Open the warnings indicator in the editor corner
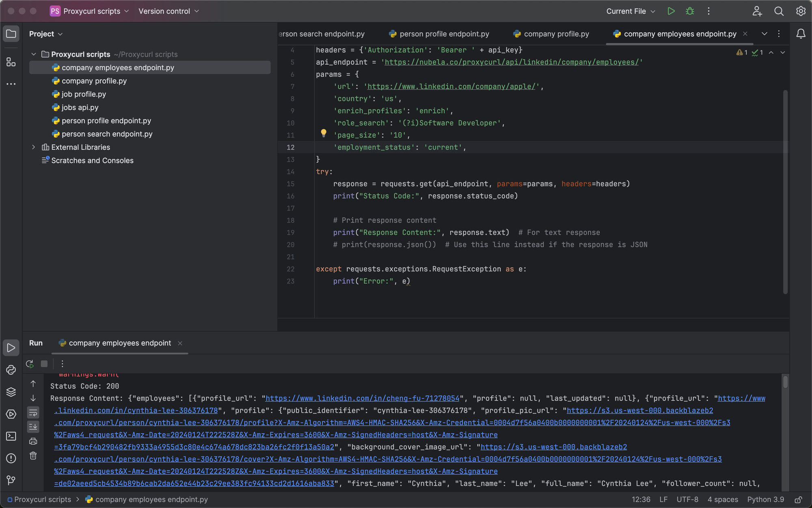 [742, 52]
